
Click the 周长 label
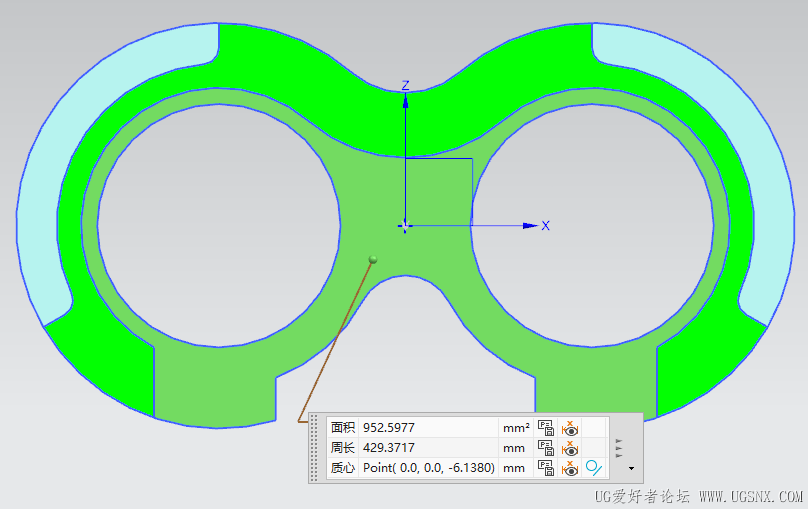point(343,448)
